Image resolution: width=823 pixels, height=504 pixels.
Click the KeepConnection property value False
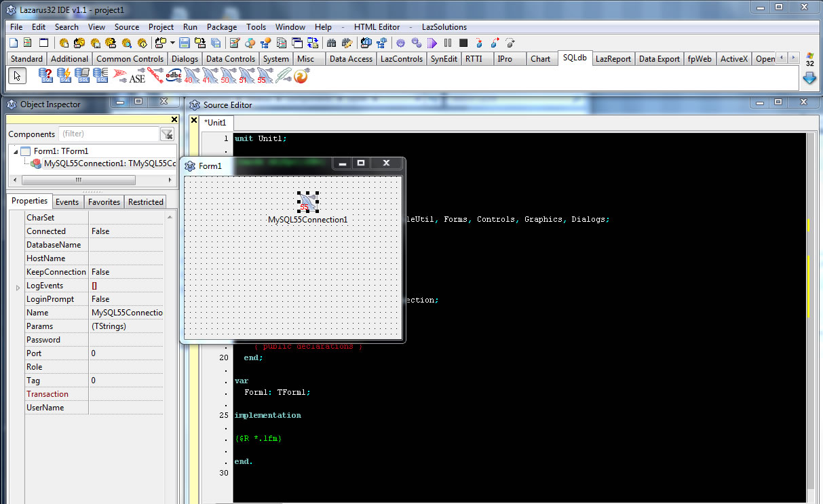point(127,272)
